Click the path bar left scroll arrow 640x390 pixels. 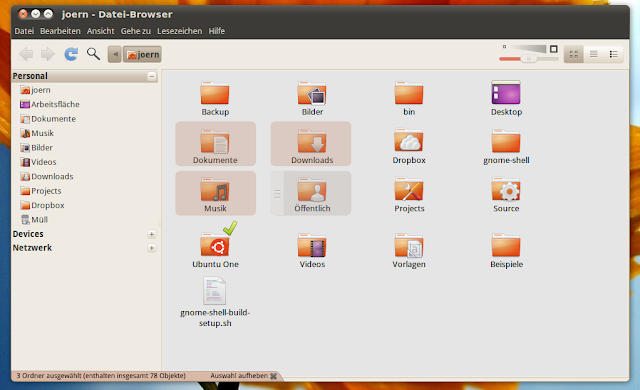click(x=115, y=54)
